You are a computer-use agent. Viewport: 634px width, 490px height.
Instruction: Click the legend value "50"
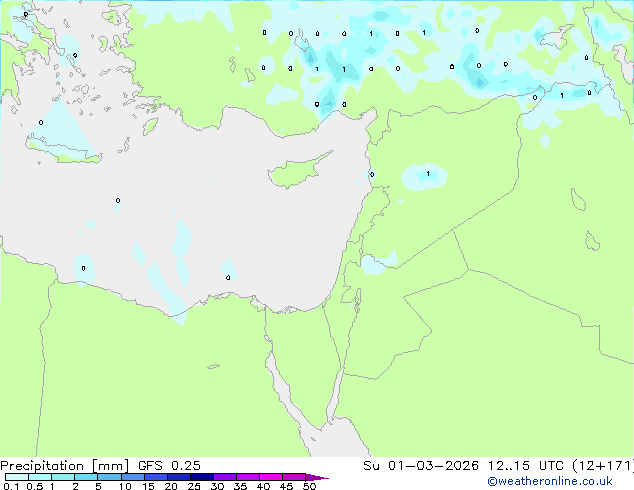pyautogui.click(x=309, y=486)
